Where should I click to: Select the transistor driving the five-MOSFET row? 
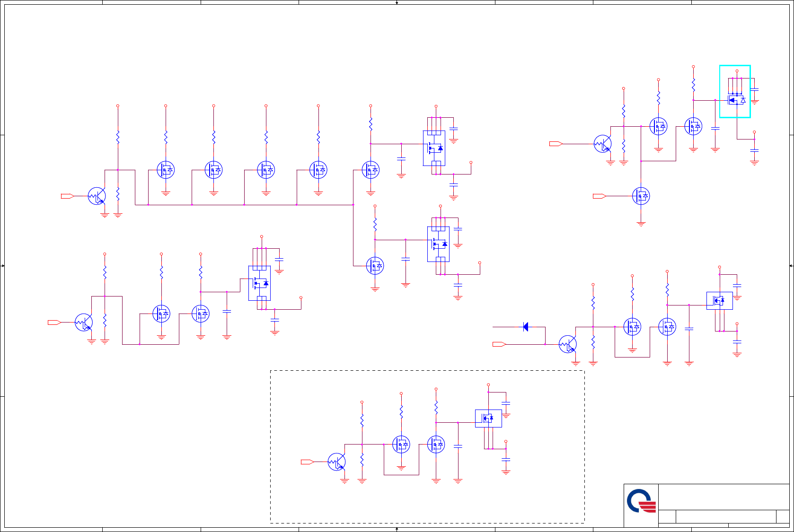tap(97, 196)
